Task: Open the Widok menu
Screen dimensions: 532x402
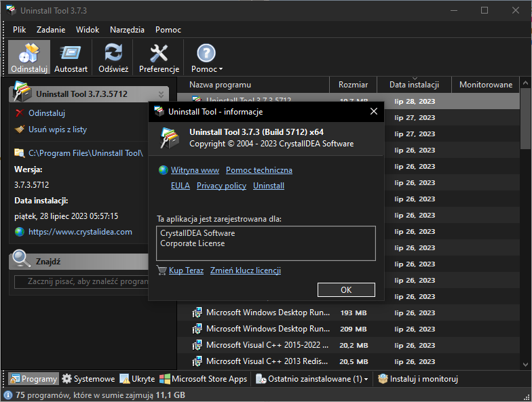Action: (88, 30)
